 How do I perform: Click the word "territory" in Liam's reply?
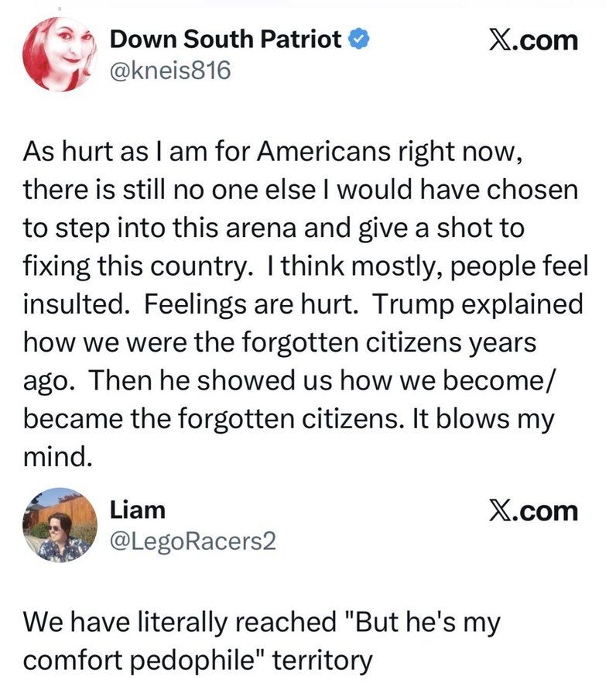pos(322,661)
